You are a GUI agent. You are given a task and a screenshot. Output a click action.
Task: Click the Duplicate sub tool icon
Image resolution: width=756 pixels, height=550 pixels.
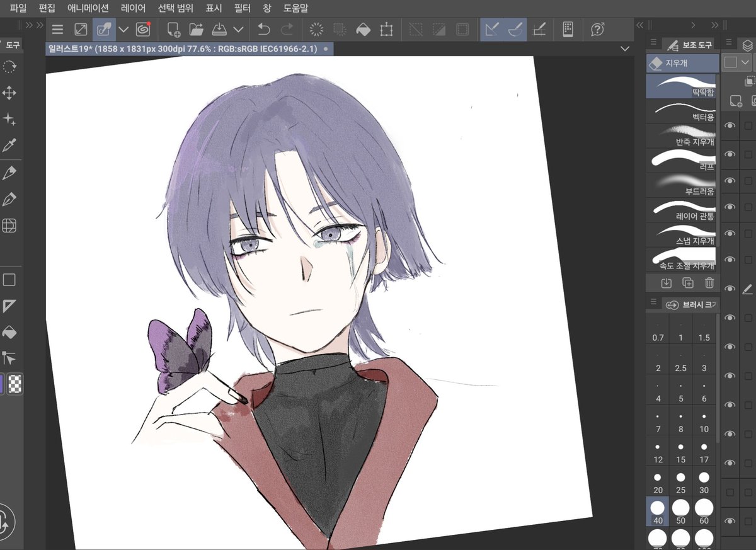688,283
